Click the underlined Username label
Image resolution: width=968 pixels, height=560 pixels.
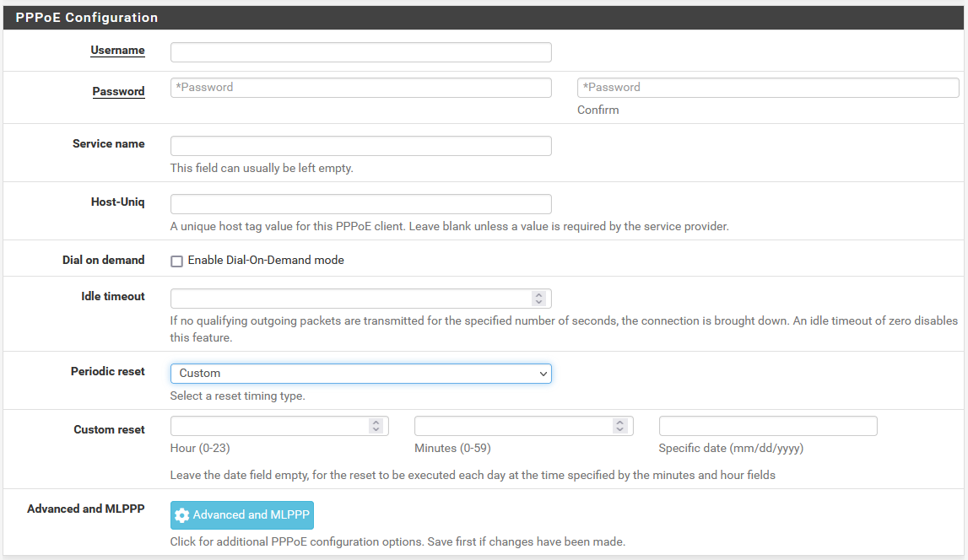click(x=117, y=51)
